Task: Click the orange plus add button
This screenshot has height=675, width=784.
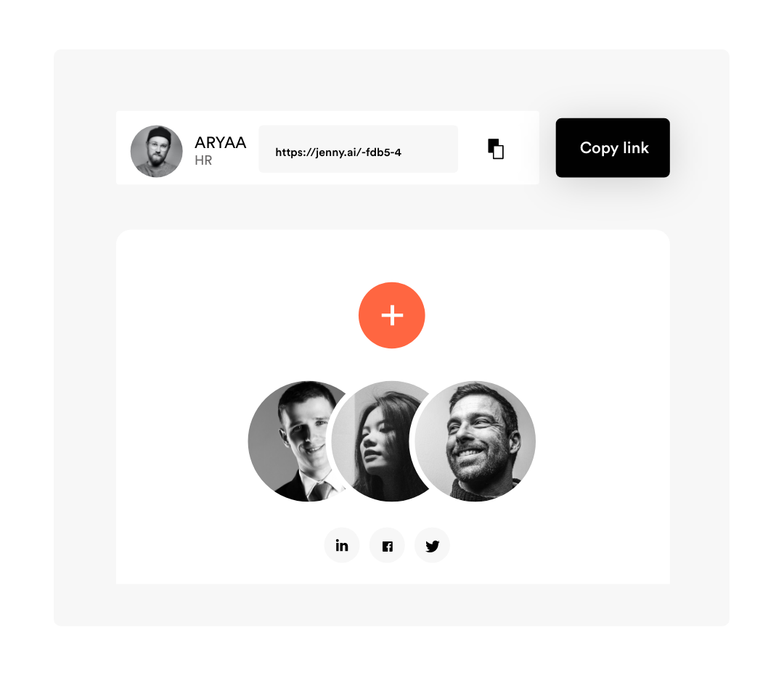Action: pos(391,315)
